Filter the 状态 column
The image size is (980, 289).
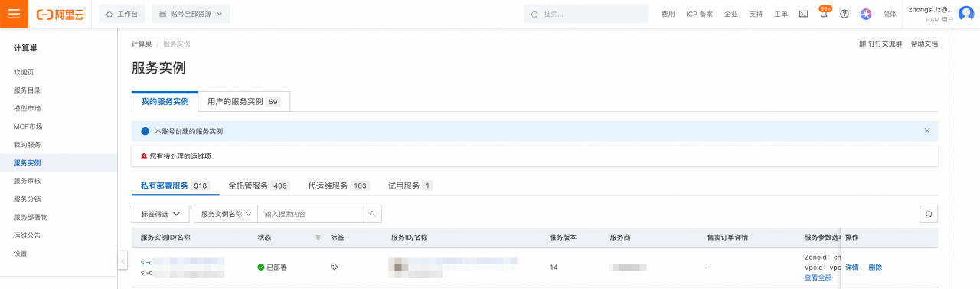pyautogui.click(x=318, y=238)
